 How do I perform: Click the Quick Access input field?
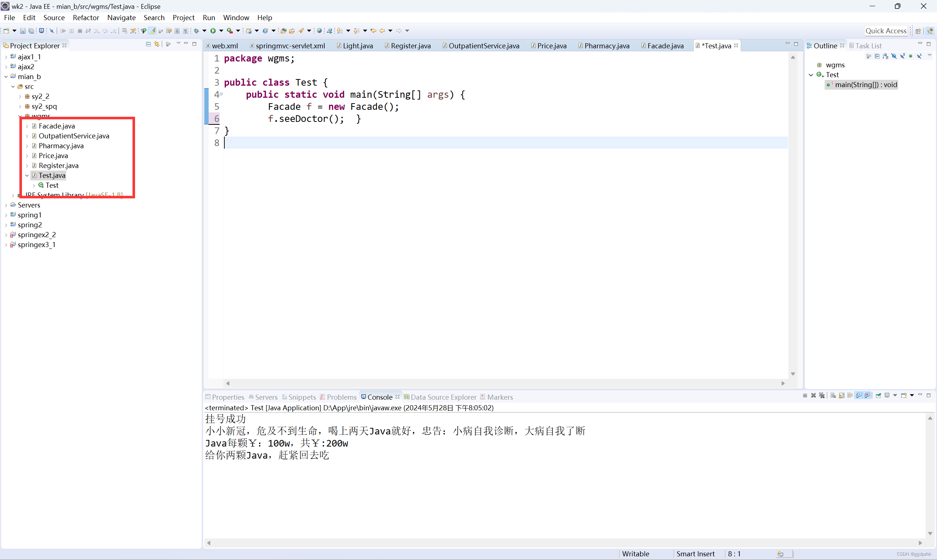[x=884, y=30]
